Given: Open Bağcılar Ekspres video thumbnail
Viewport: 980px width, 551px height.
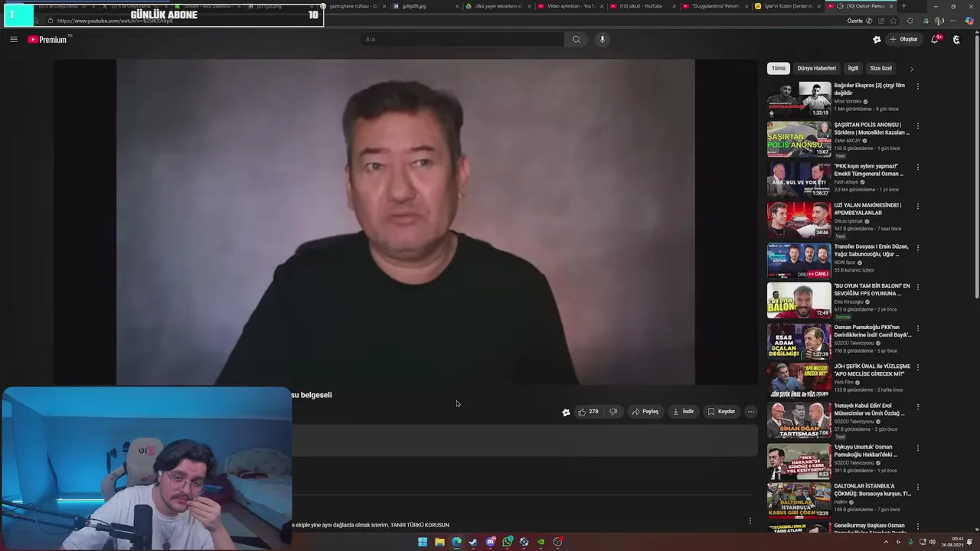Looking at the screenshot, I should (799, 99).
